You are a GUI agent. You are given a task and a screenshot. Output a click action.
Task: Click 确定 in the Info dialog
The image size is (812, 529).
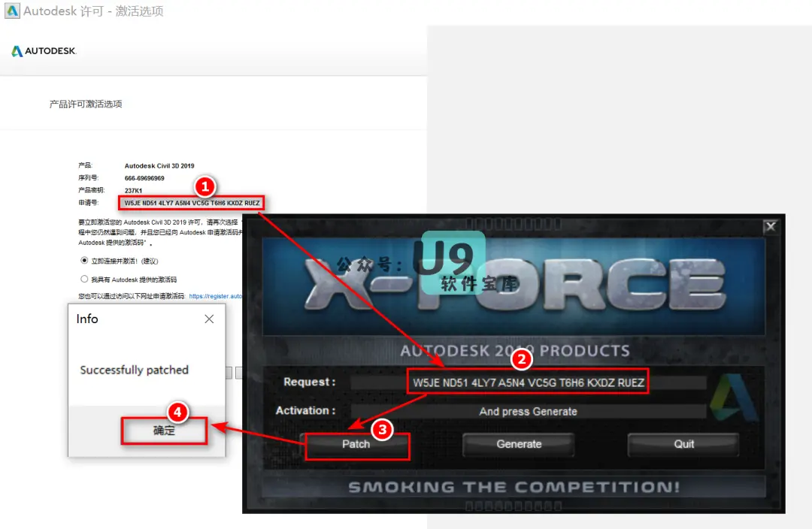(164, 431)
